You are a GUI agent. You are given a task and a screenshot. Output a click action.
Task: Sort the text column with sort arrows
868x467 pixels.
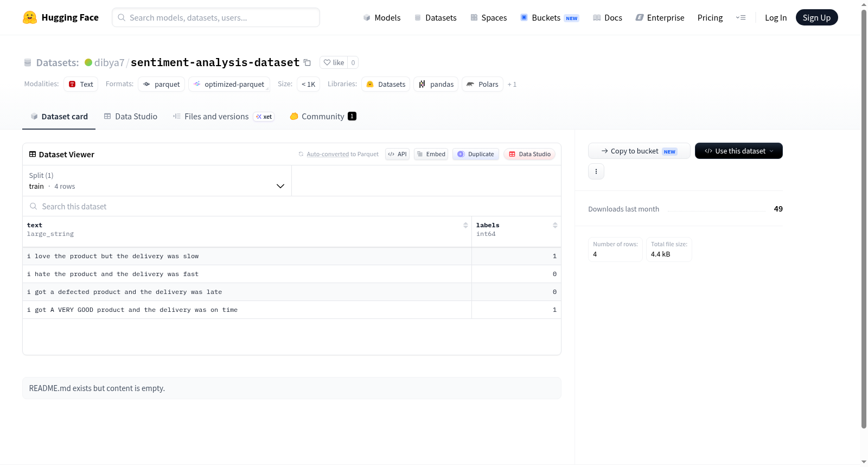tap(465, 225)
